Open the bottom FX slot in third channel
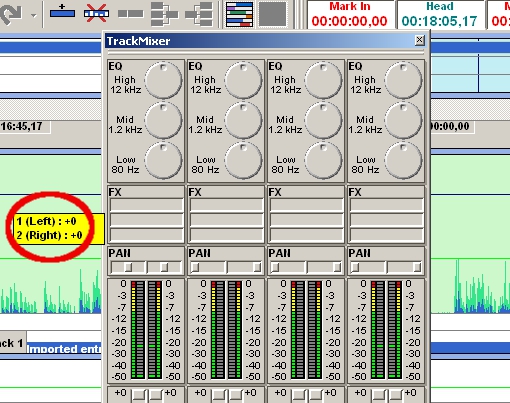This screenshot has height=403, width=510. pyautogui.click(x=306, y=235)
